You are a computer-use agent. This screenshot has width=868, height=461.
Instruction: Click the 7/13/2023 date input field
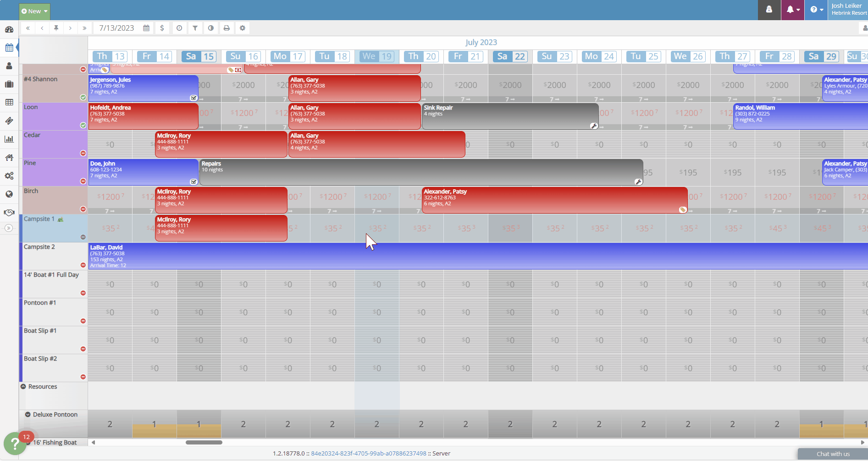(x=116, y=28)
